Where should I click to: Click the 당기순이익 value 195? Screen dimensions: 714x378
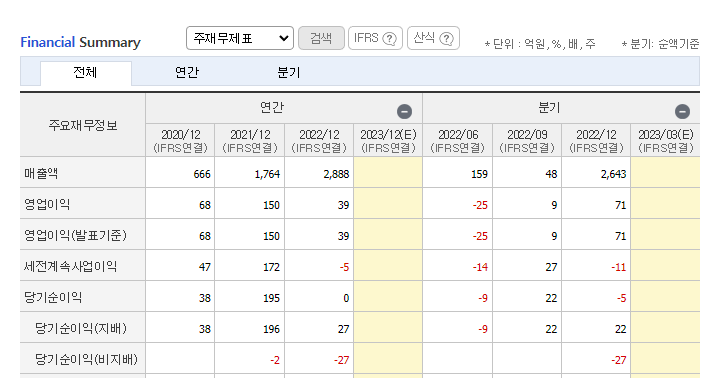(271, 298)
